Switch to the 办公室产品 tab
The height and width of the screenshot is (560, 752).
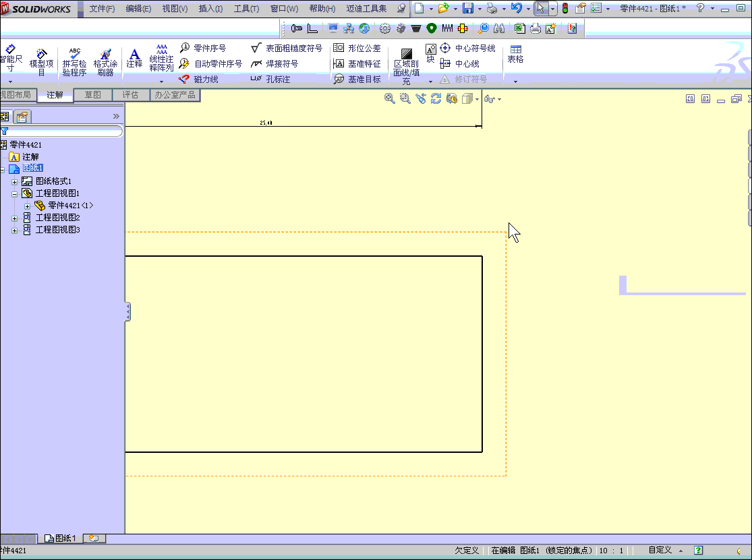[175, 95]
